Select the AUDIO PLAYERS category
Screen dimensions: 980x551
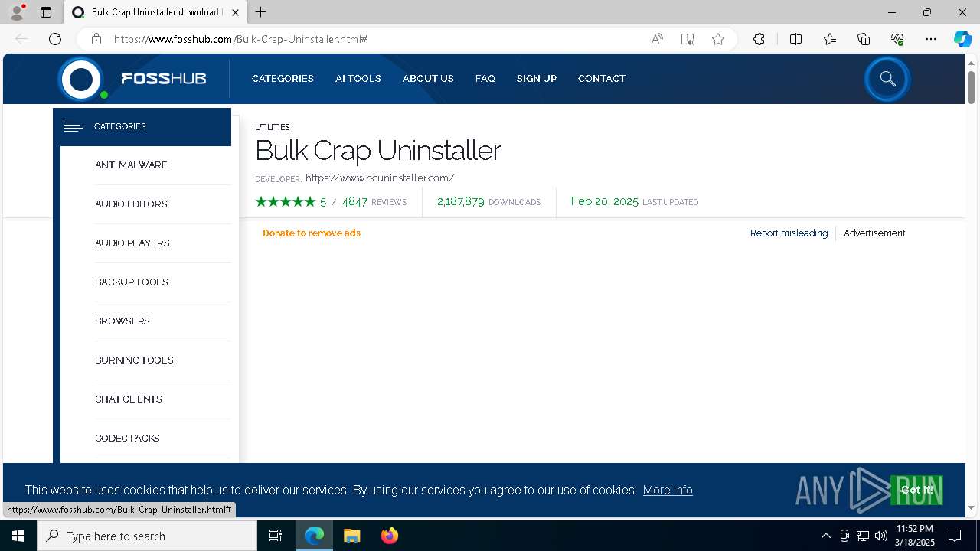132,243
